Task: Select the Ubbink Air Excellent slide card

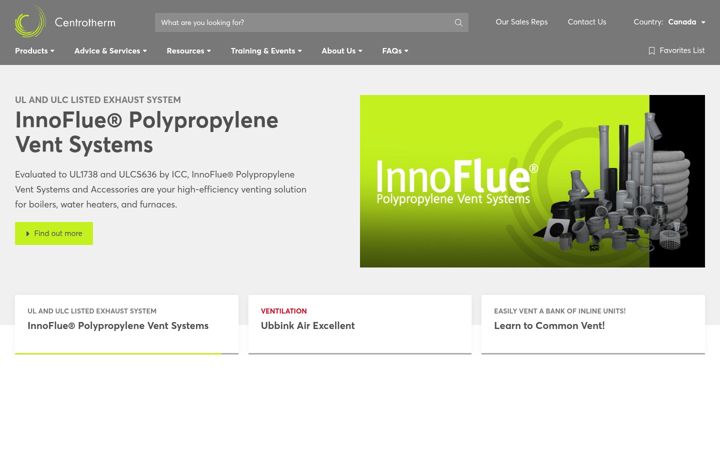Action: [x=360, y=324]
